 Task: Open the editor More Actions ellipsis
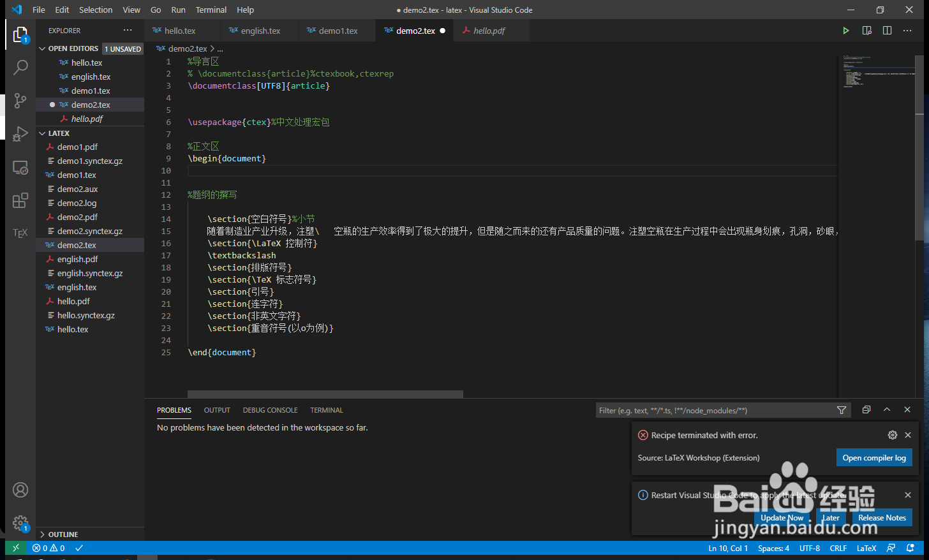click(x=907, y=31)
